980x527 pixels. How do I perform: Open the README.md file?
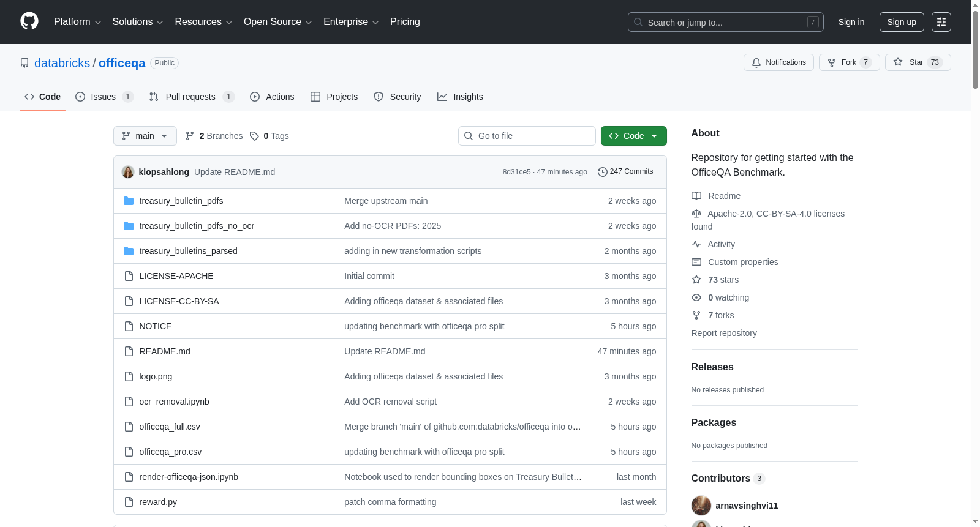click(165, 351)
